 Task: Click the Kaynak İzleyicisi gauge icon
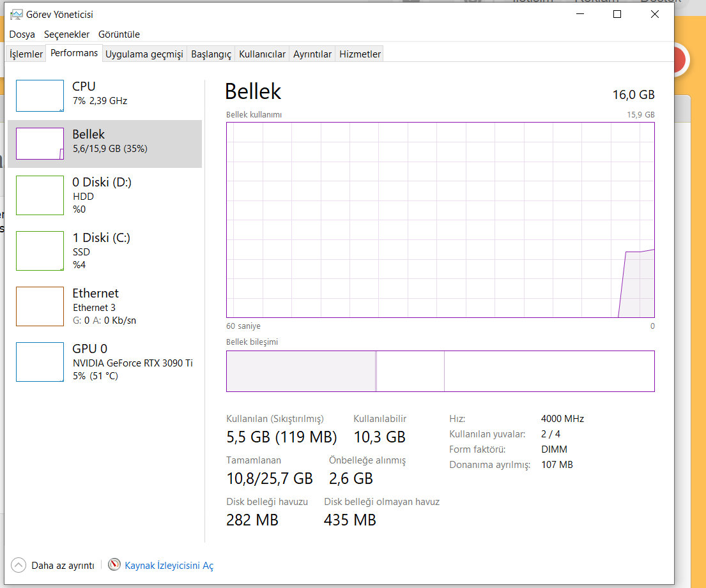pyautogui.click(x=114, y=564)
